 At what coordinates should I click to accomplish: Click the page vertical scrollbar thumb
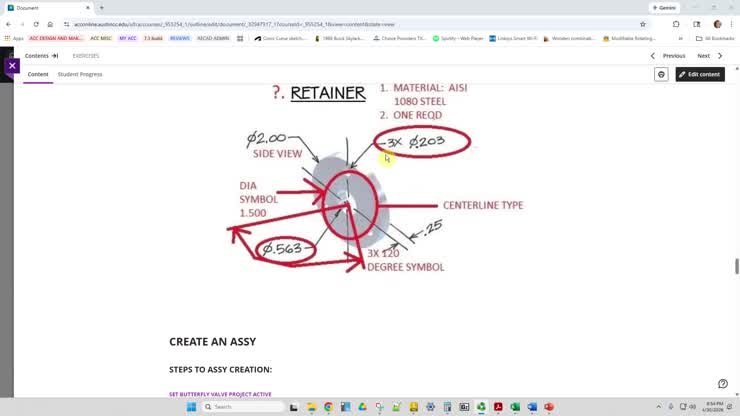pyautogui.click(x=736, y=265)
